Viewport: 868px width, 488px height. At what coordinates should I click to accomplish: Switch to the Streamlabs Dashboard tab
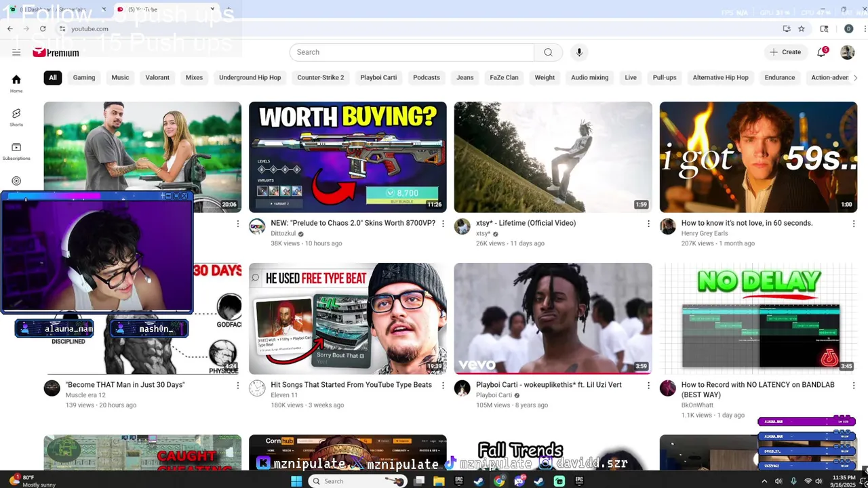(x=58, y=9)
